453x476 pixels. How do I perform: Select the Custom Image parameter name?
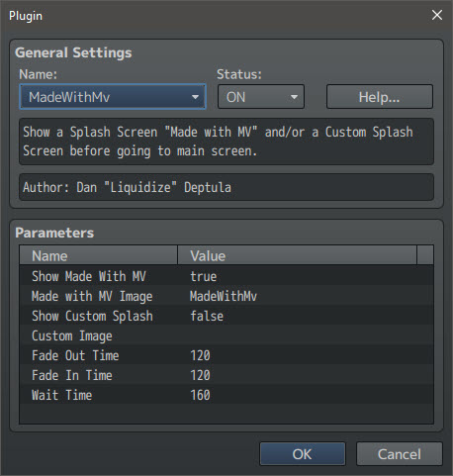[72, 335]
